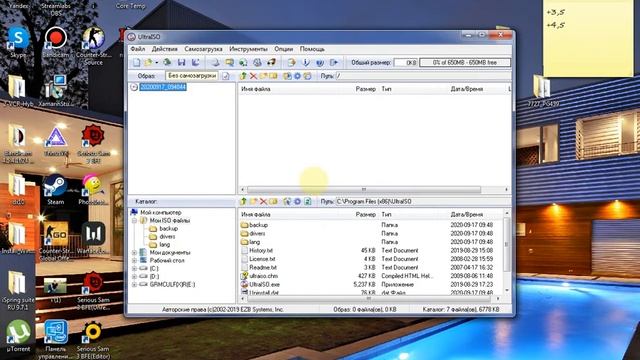Sort lower file list by Имя файла
This screenshot has width=640, height=360.
256,214
